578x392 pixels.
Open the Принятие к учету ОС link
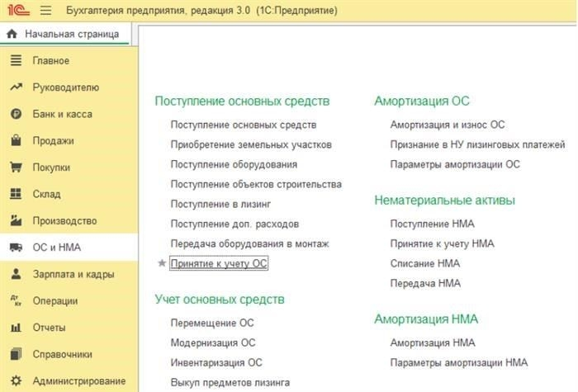[x=219, y=264]
